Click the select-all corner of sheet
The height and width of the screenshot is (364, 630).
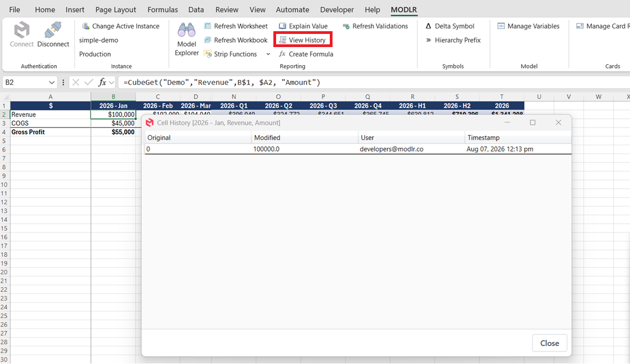click(4, 97)
